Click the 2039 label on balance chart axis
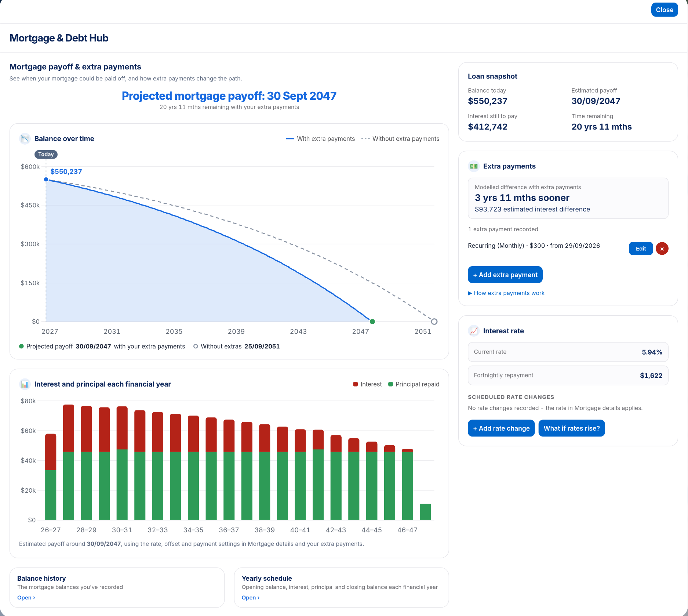Image resolution: width=688 pixels, height=616 pixels. coord(236,331)
